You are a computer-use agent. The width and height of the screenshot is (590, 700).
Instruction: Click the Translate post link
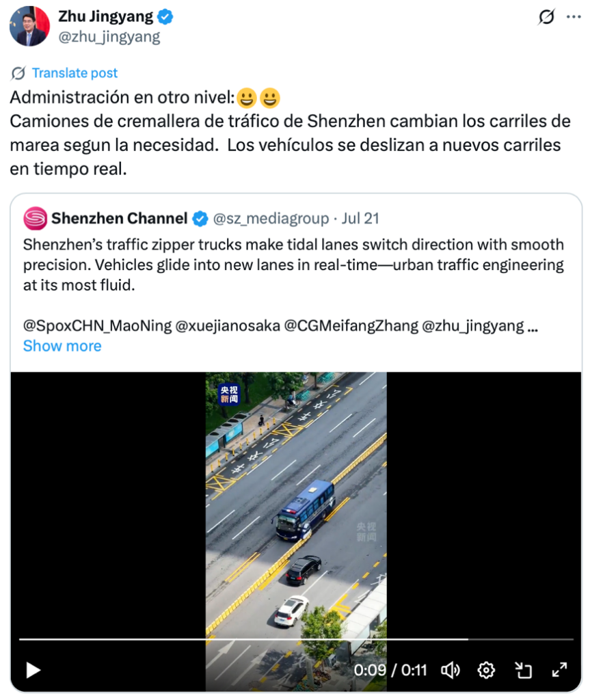pos(75,72)
